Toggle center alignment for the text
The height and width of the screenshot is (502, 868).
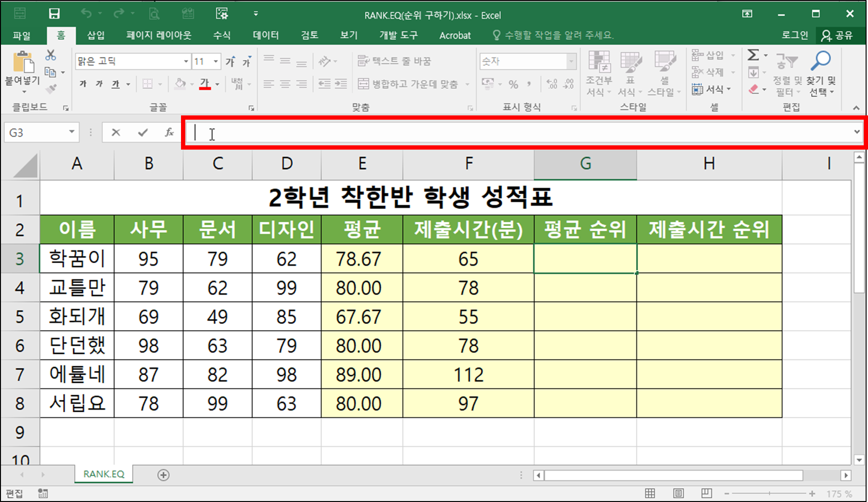tap(285, 84)
